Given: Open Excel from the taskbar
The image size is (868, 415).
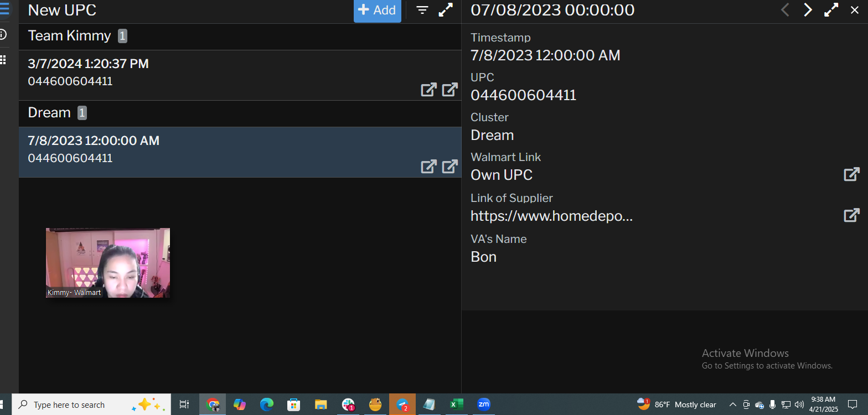Looking at the screenshot, I should [456, 404].
